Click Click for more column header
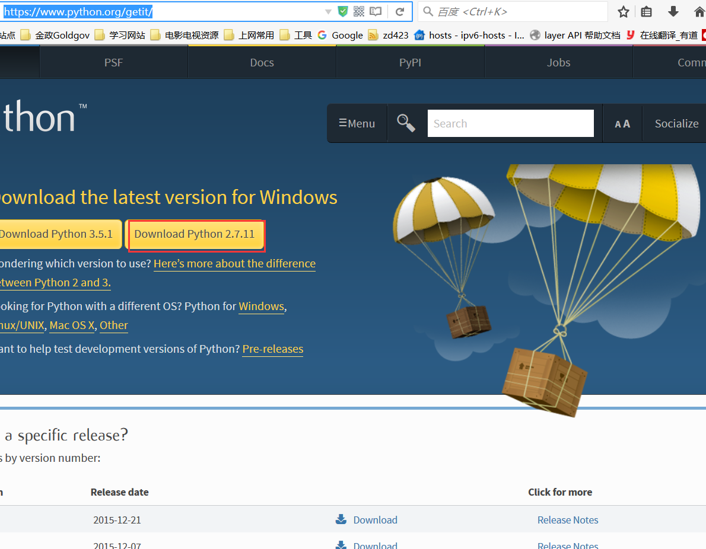The image size is (706, 549). (x=560, y=492)
